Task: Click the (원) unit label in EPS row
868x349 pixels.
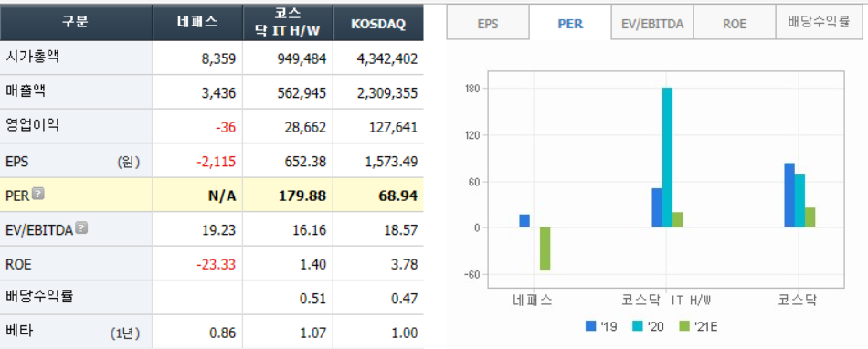Action: (x=129, y=162)
